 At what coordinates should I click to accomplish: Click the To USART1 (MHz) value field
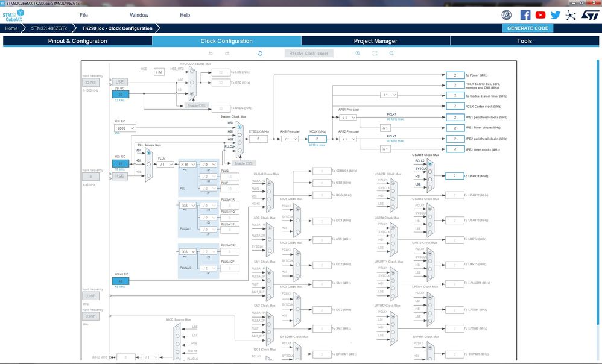(x=455, y=176)
